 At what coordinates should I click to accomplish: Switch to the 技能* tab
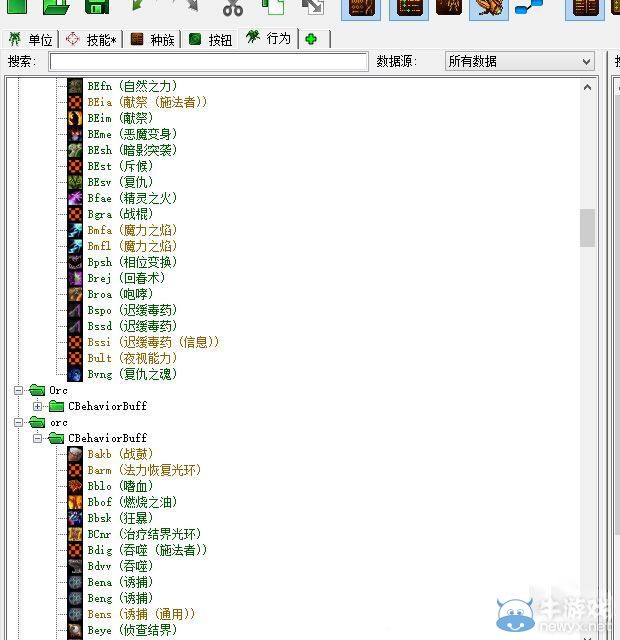point(91,40)
